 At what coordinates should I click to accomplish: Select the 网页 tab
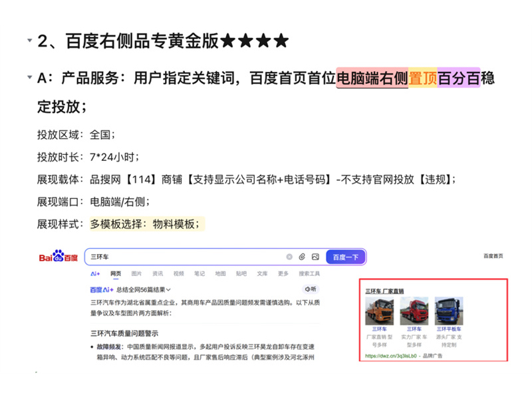point(116,273)
